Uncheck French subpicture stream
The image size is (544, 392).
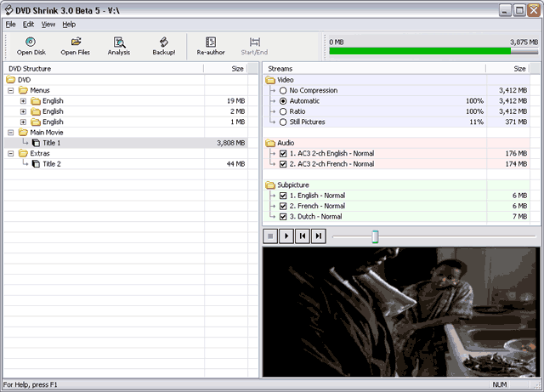point(283,206)
